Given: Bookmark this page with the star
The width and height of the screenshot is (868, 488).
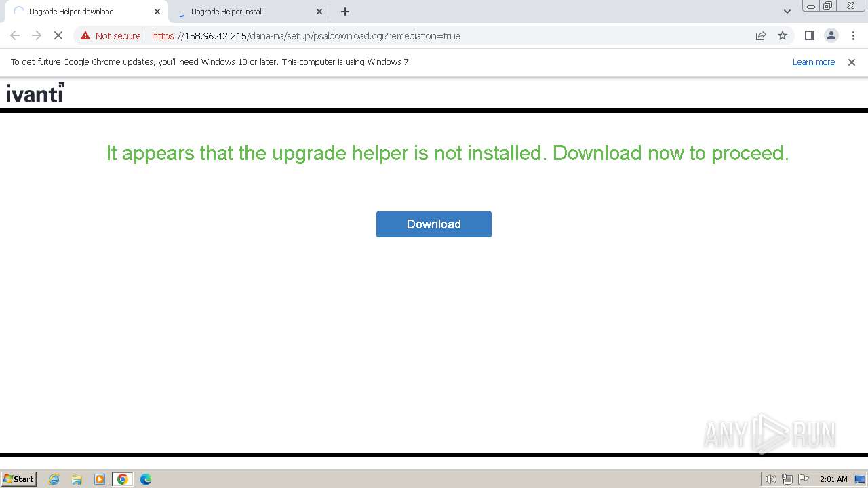Looking at the screenshot, I should click(x=783, y=36).
